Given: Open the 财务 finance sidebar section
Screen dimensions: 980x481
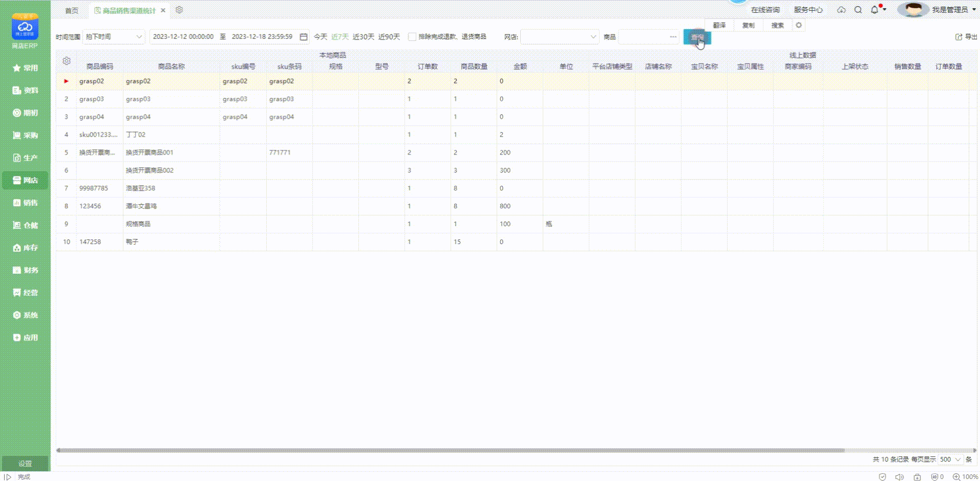Looking at the screenshot, I should coord(25,270).
